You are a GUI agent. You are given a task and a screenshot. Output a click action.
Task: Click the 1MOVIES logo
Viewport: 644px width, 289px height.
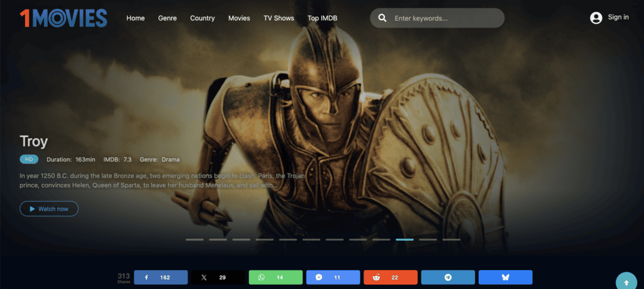pyautogui.click(x=64, y=18)
